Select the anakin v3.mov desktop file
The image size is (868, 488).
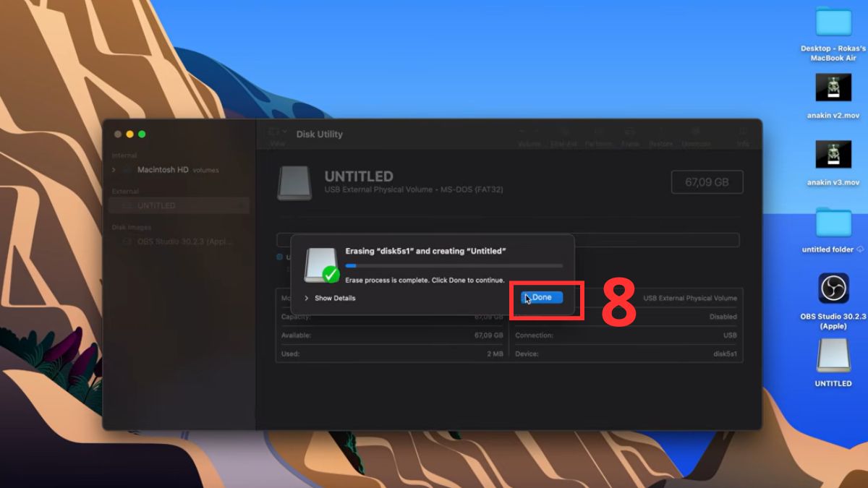[833, 163]
